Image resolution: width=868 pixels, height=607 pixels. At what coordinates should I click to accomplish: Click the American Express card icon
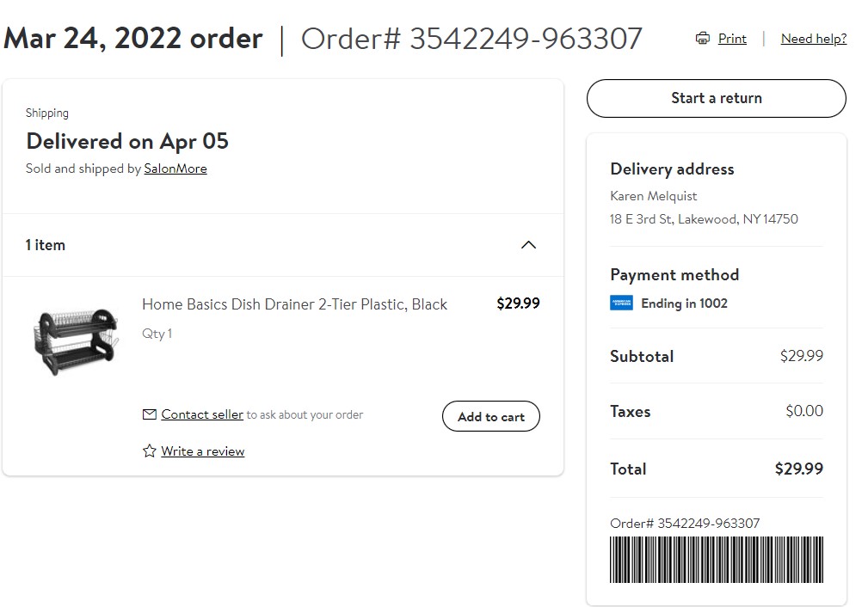point(622,303)
